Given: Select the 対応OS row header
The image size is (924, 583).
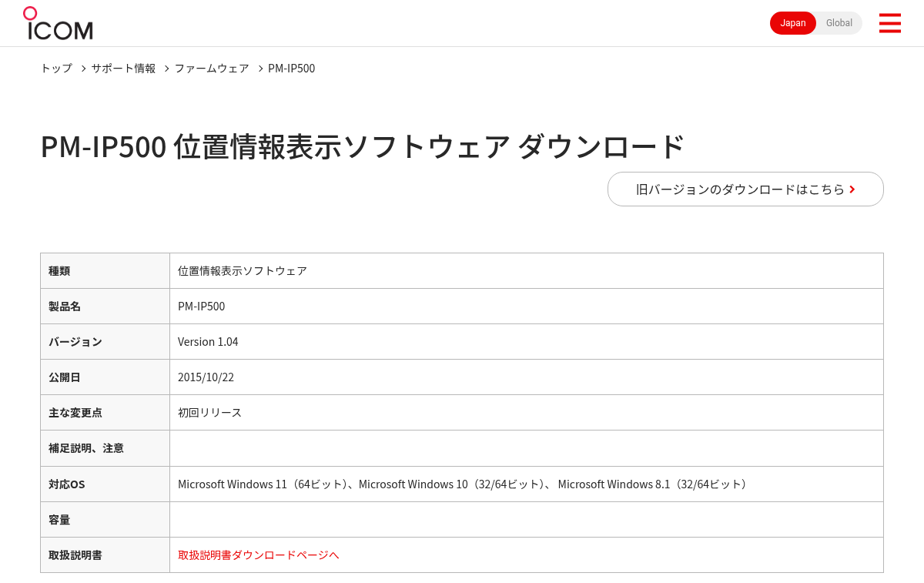Looking at the screenshot, I should click(x=105, y=484).
